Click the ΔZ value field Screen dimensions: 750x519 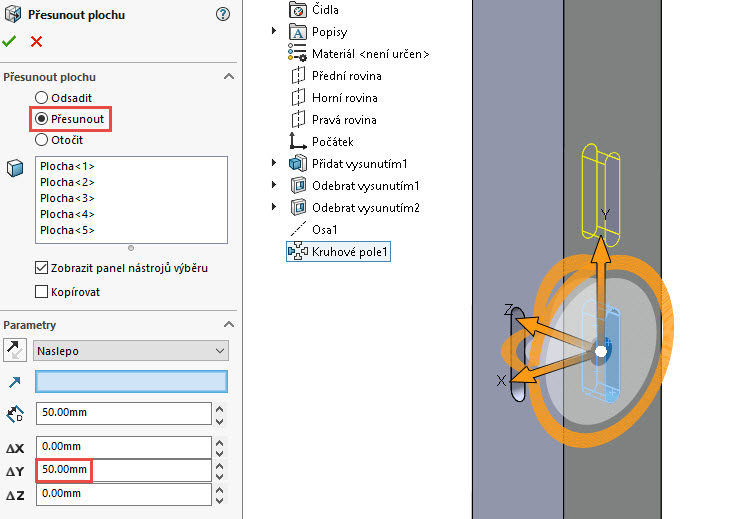point(123,494)
